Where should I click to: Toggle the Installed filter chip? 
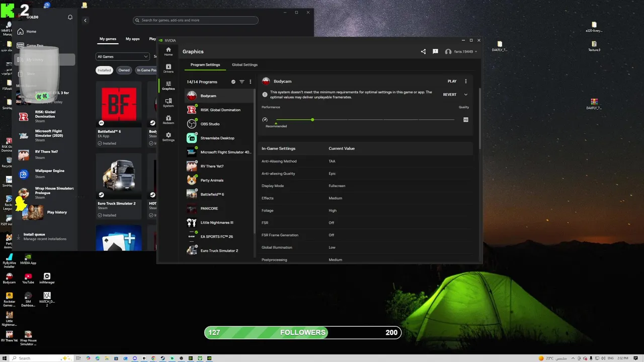tap(104, 70)
